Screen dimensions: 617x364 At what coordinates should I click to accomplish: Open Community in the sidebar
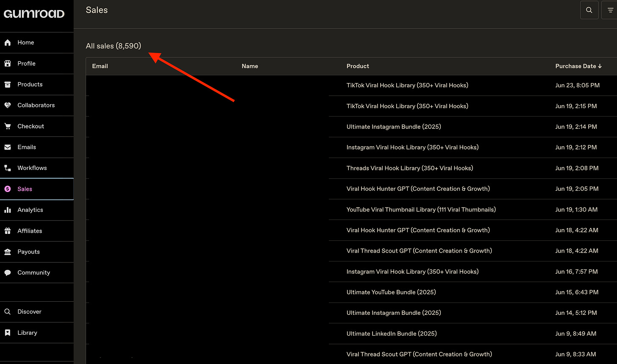click(37, 272)
